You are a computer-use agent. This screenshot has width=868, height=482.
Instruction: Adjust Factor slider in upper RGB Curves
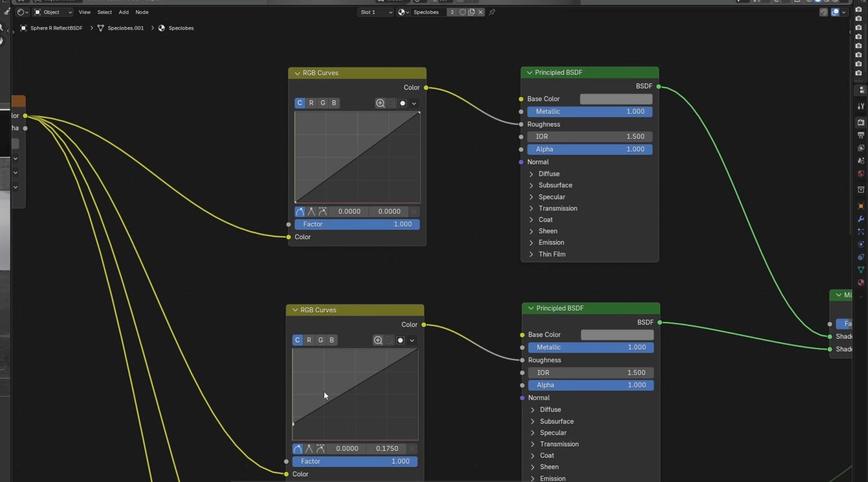pyautogui.click(x=357, y=224)
